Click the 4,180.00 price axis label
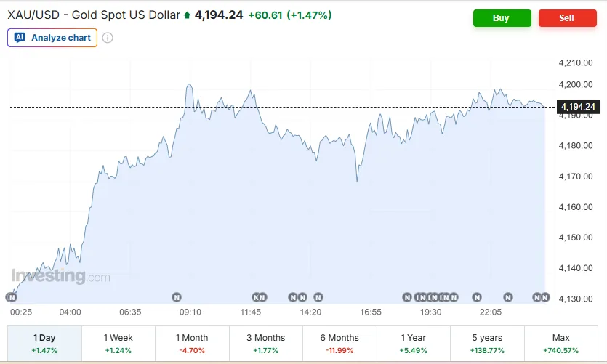The height and width of the screenshot is (364, 607). coord(576,146)
